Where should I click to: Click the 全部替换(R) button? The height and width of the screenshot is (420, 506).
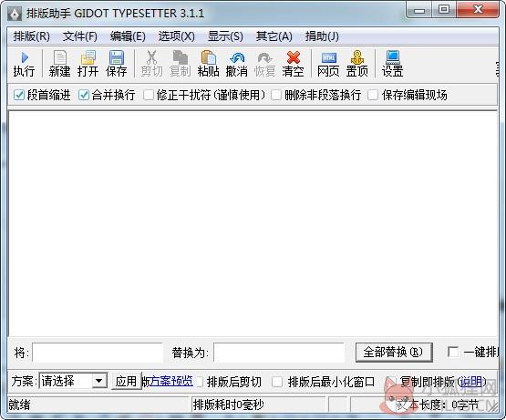(394, 353)
